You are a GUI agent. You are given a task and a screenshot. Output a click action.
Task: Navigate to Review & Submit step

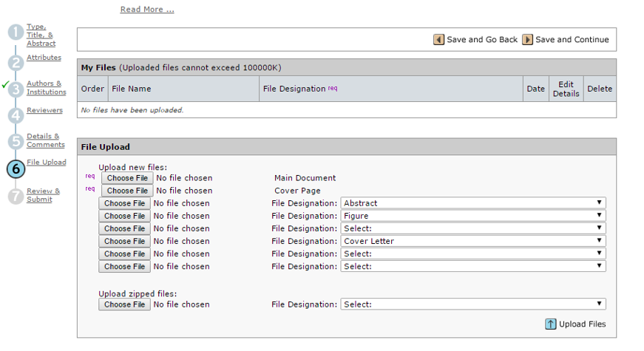43,195
